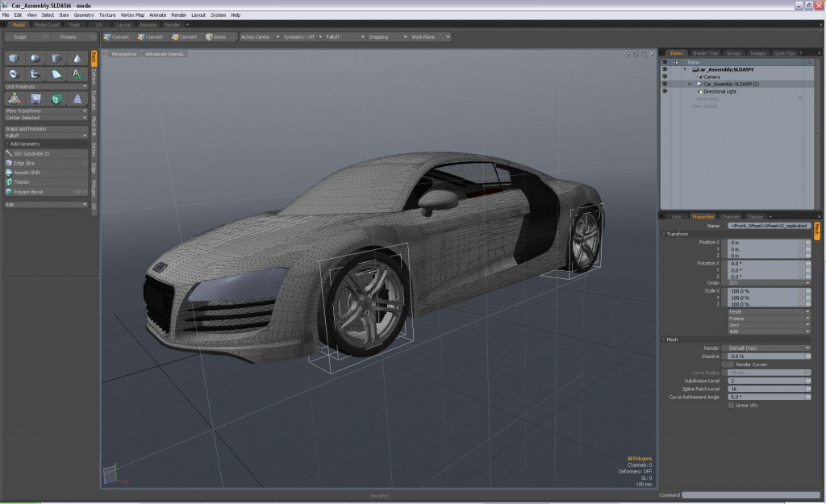Toggle the Render Curves checkbox
This screenshot has height=504, width=826.
point(731,364)
